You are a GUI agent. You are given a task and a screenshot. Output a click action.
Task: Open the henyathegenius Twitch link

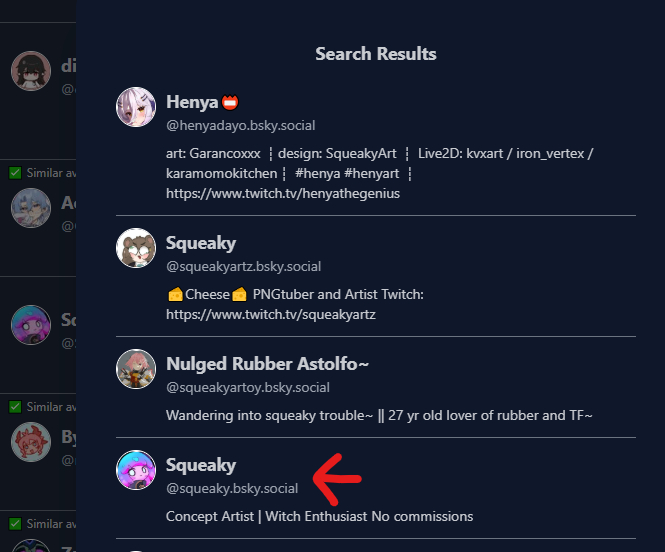coord(283,193)
